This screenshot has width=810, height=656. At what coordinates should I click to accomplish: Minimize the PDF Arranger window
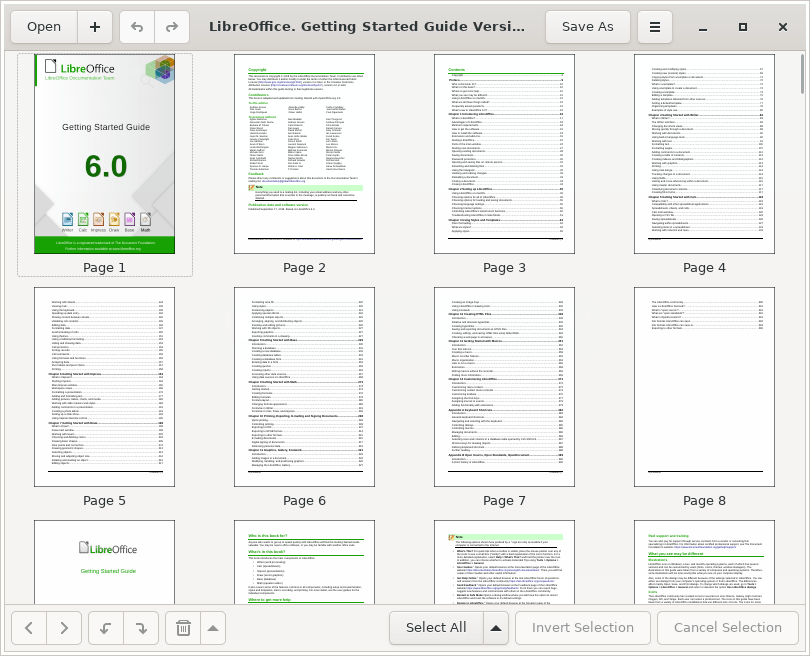point(703,27)
